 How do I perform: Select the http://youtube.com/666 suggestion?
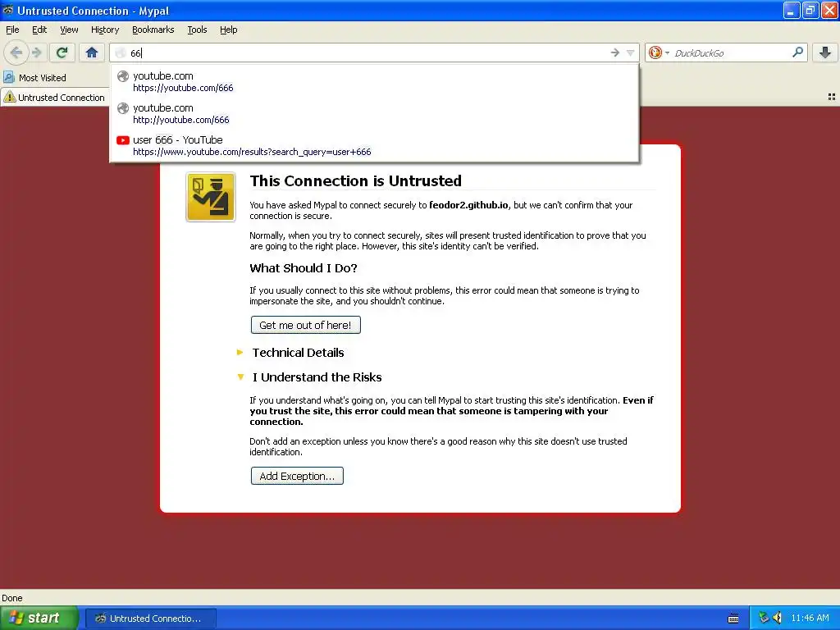pos(374,113)
